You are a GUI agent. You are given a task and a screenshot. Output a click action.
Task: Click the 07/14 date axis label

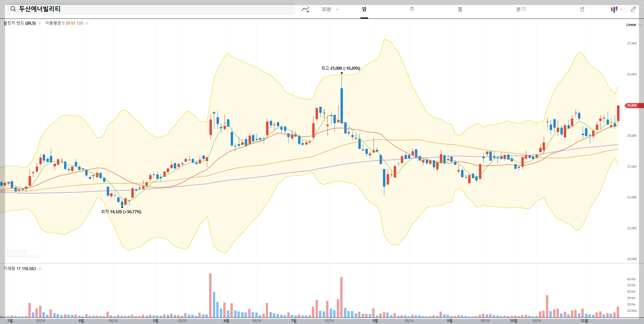[329, 321]
